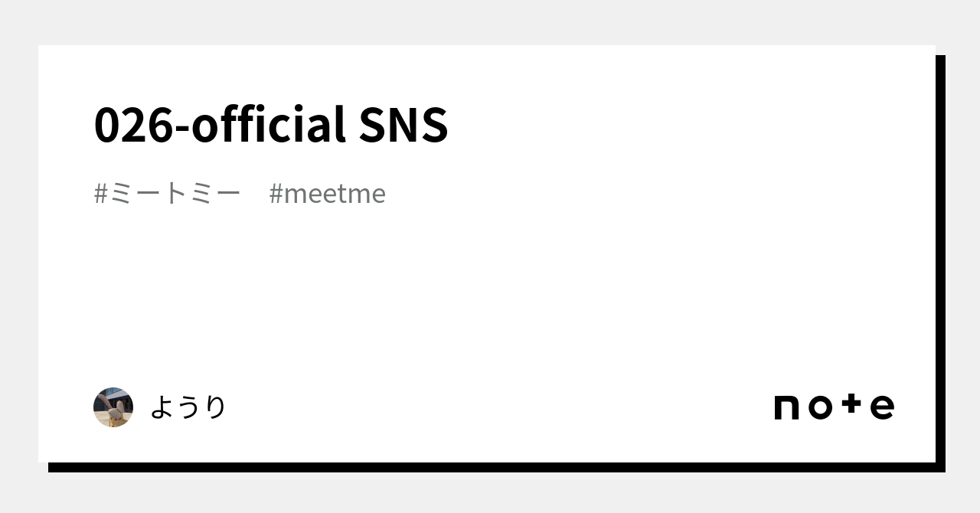Visit the author name ようり
980x513 pixels.
pyautogui.click(x=188, y=407)
